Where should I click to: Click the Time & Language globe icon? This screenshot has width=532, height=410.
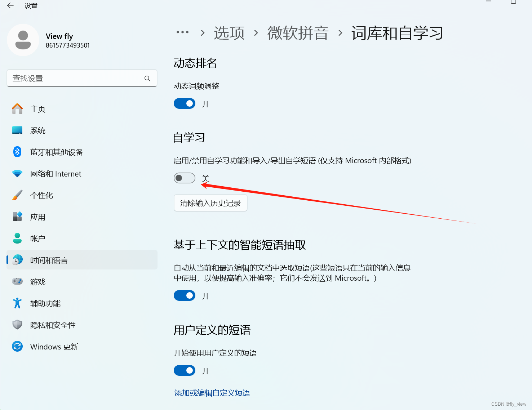(x=17, y=260)
